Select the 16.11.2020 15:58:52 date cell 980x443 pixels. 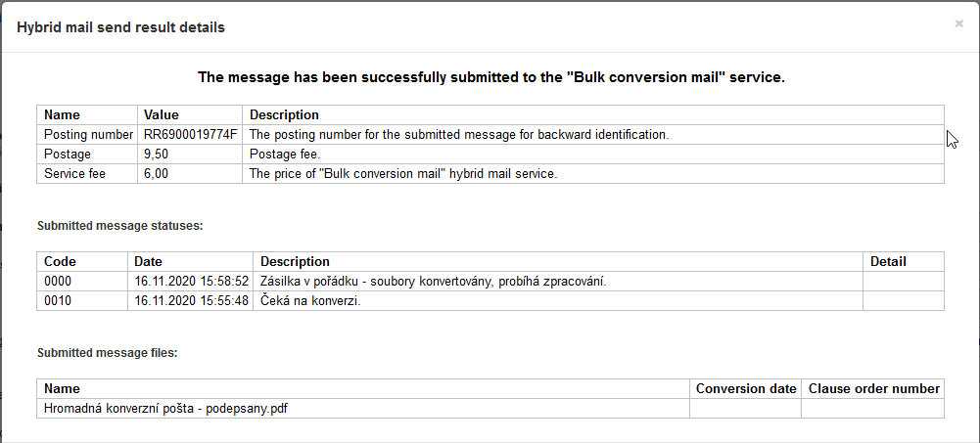click(192, 282)
